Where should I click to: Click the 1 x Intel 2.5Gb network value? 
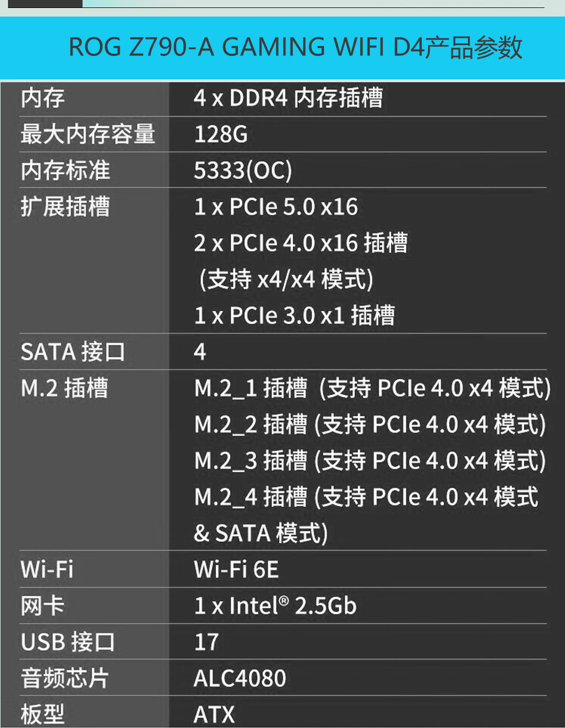[x=275, y=606]
